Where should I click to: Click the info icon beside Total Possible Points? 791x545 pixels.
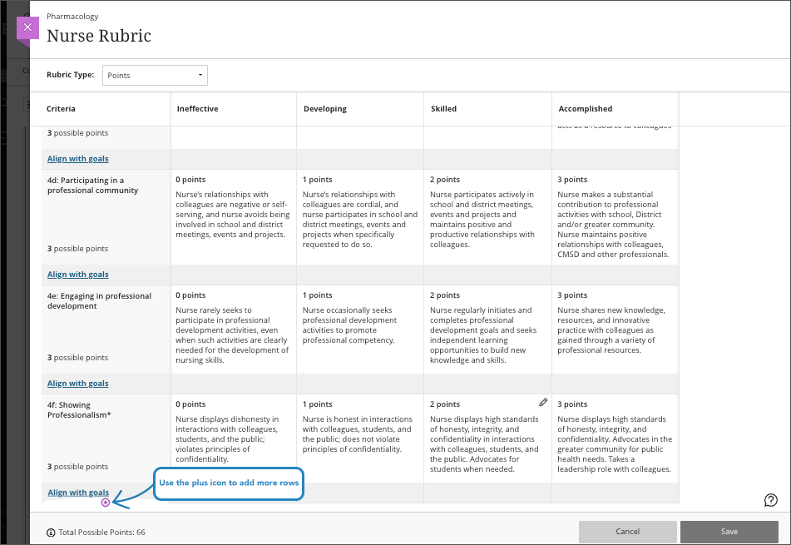click(51, 532)
